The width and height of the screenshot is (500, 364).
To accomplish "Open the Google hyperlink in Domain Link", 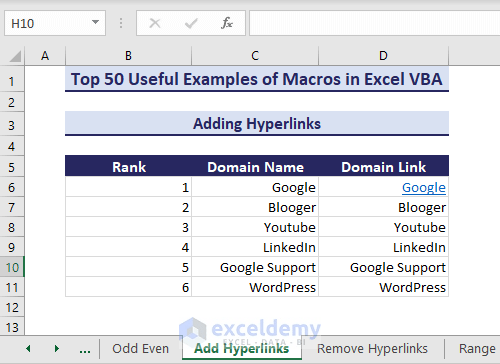I will (x=424, y=188).
